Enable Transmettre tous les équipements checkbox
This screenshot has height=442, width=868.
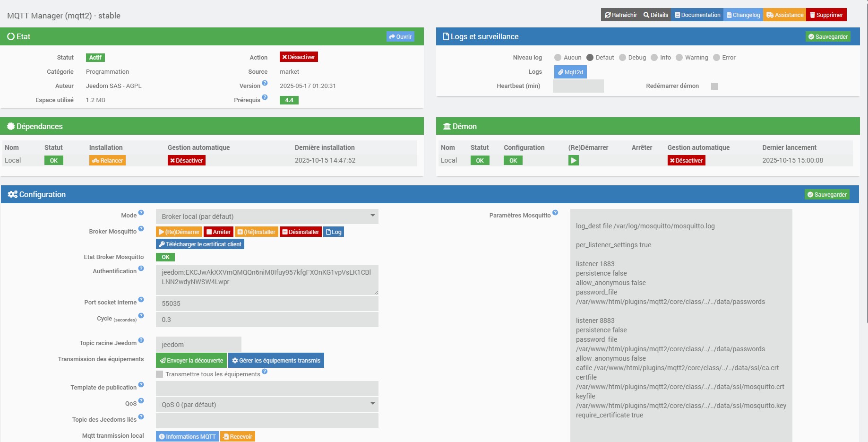[x=160, y=374]
